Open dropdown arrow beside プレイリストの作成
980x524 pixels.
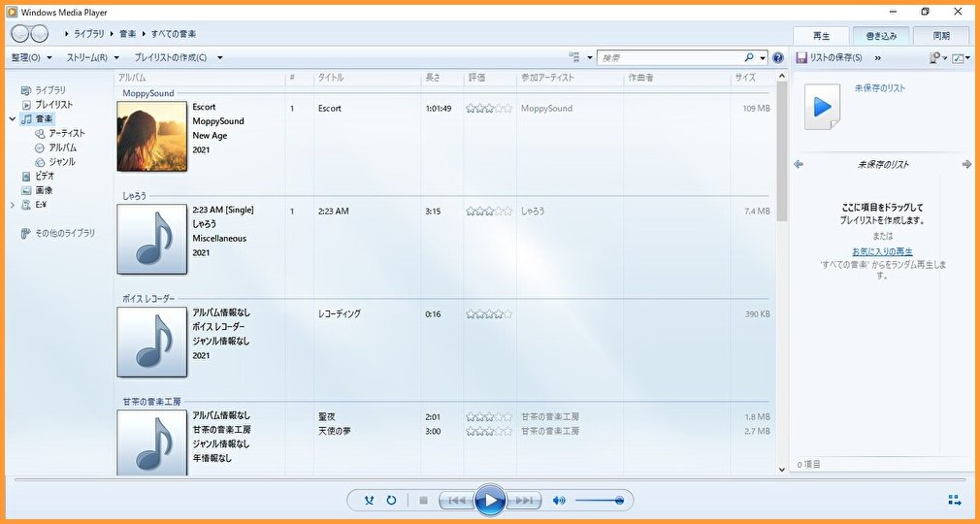pos(220,57)
